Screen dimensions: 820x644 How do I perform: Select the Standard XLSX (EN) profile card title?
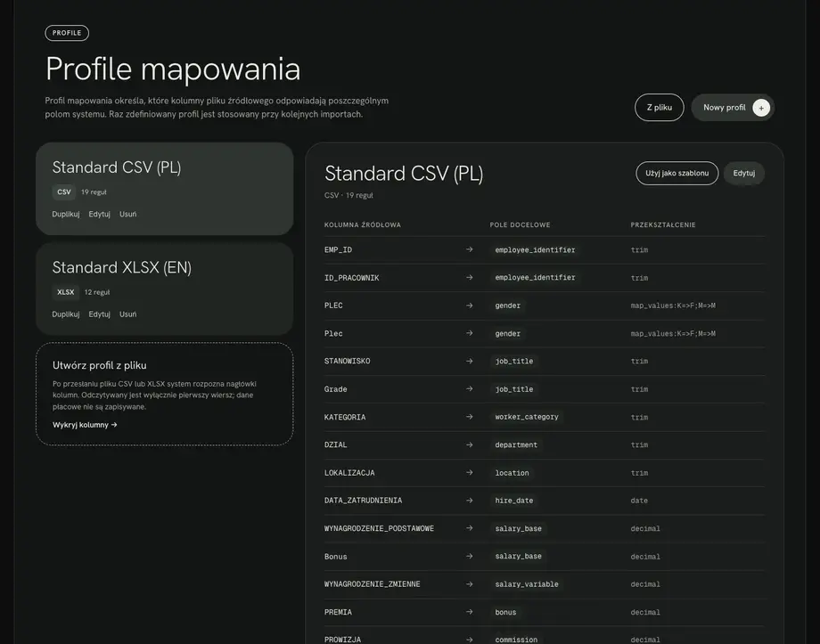tap(122, 267)
